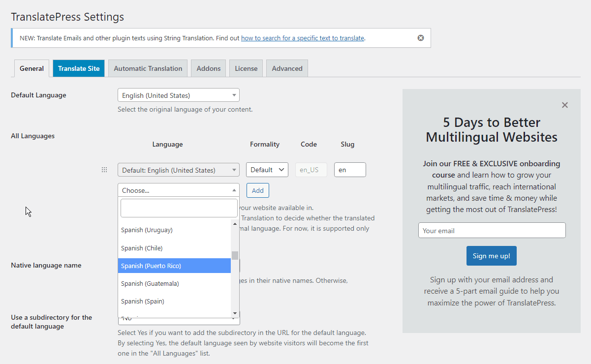Go to the License tab
This screenshot has width=591, height=364.
click(x=246, y=68)
